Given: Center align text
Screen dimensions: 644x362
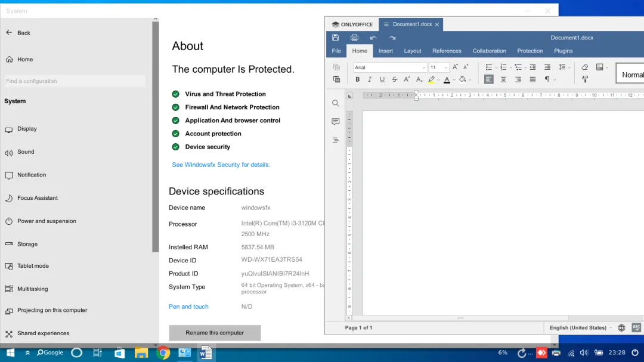Looking at the screenshot, I should (x=503, y=79).
